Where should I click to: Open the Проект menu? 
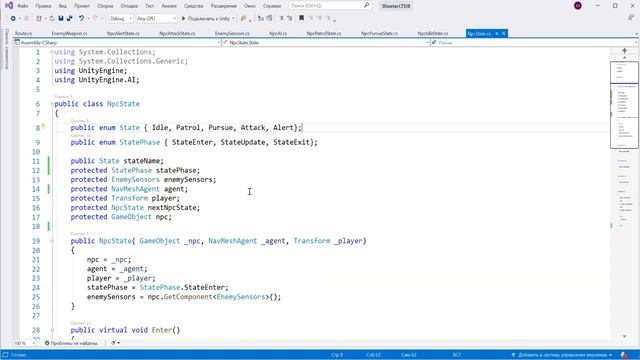82,6
